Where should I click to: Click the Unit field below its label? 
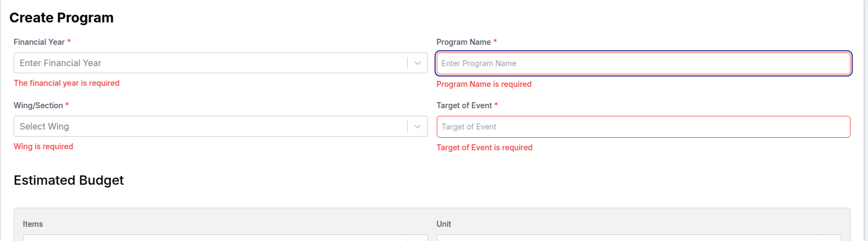click(x=639, y=238)
